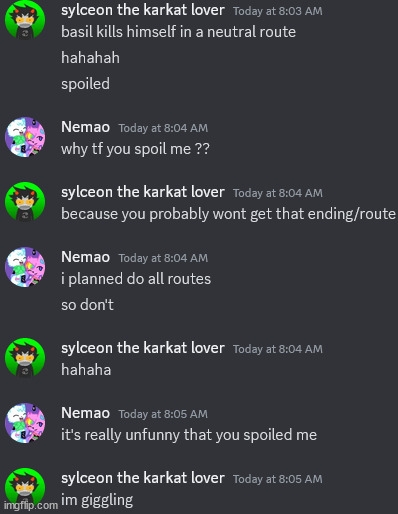
Task: Select the "so don't" message
Action: click(x=87, y=305)
